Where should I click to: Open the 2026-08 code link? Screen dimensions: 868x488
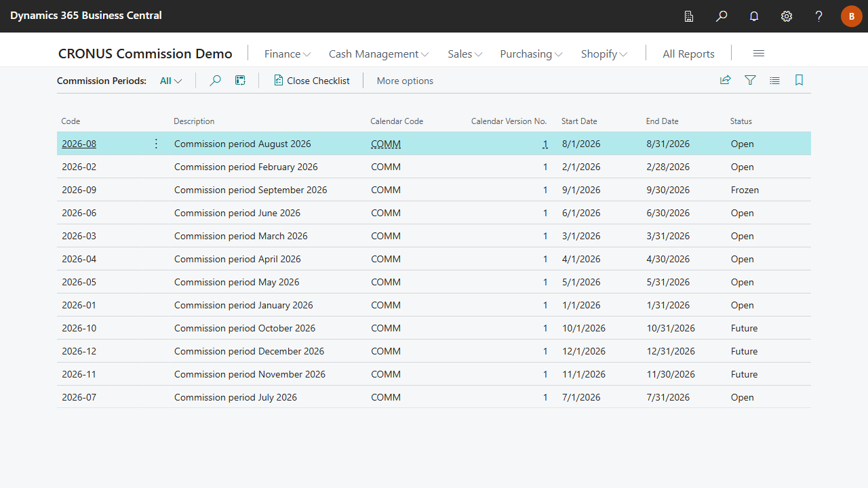[x=79, y=144]
